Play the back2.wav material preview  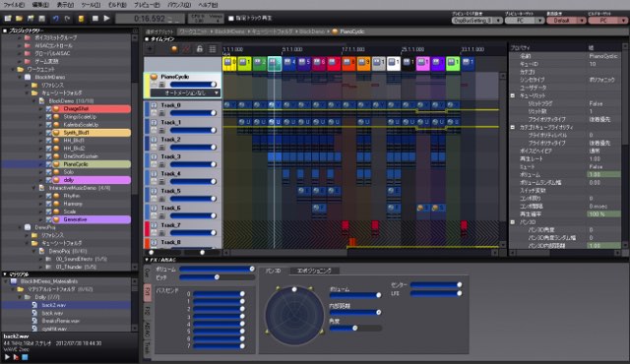tap(7, 357)
